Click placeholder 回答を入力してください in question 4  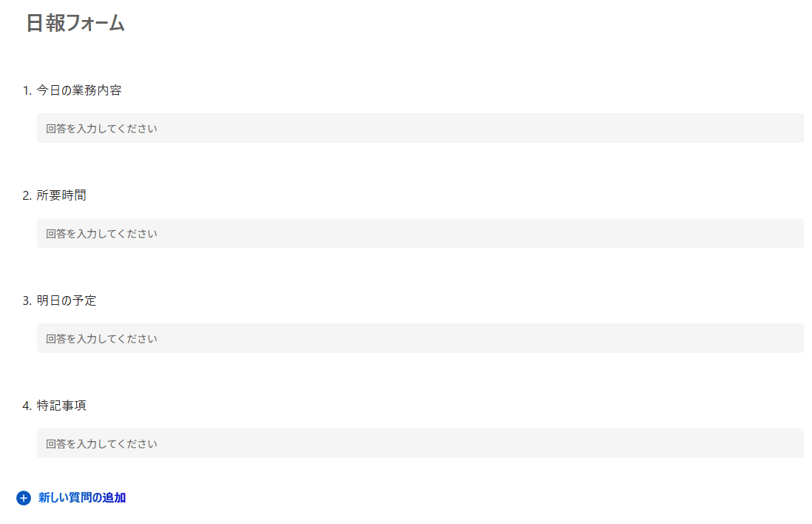pos(101,444)
